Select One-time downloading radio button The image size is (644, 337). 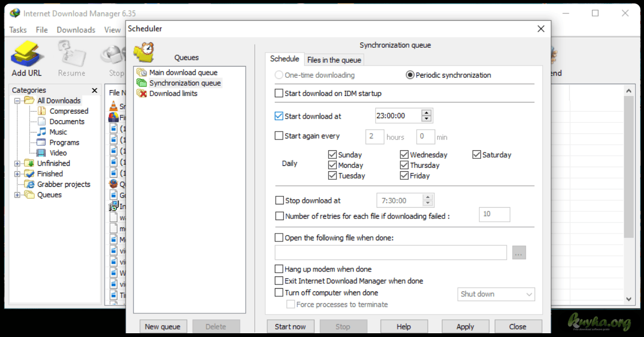tap(279, 75)
